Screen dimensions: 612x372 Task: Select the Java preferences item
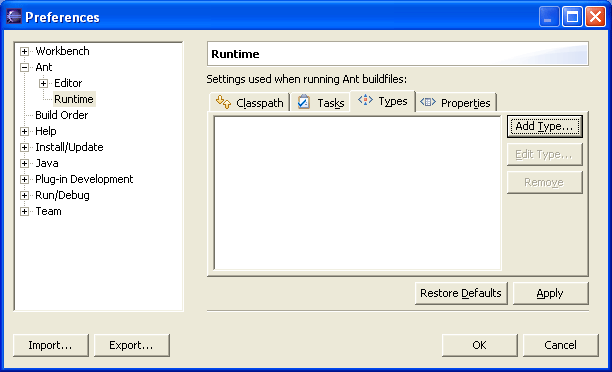pos(47,163)
